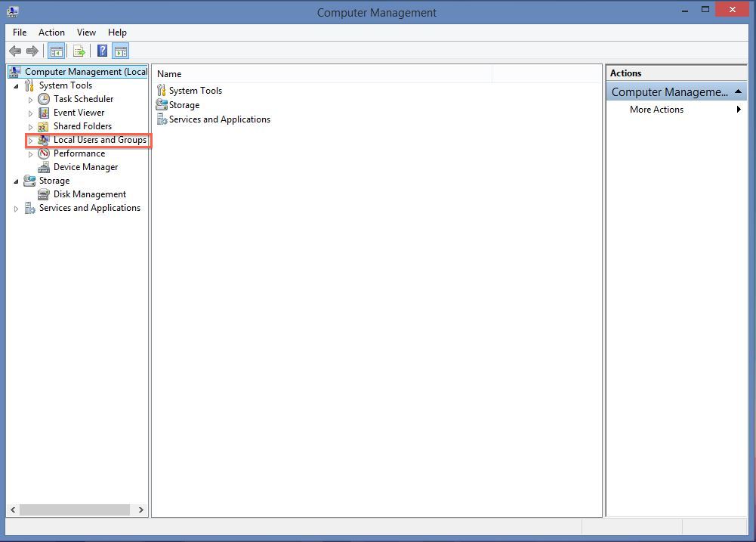Expand the Shared Folders node

pos(30,127)
